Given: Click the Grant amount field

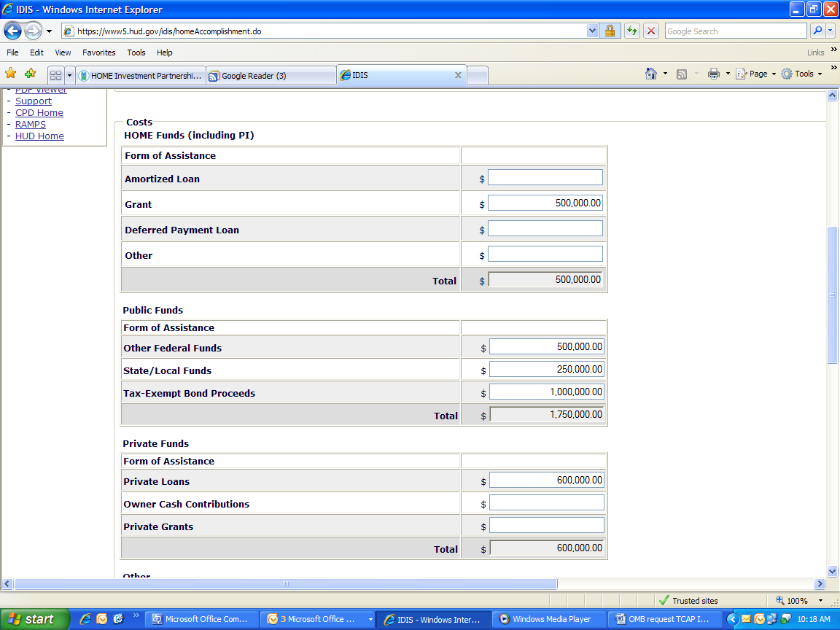Looking at the screenshot, I should [545, 203].
